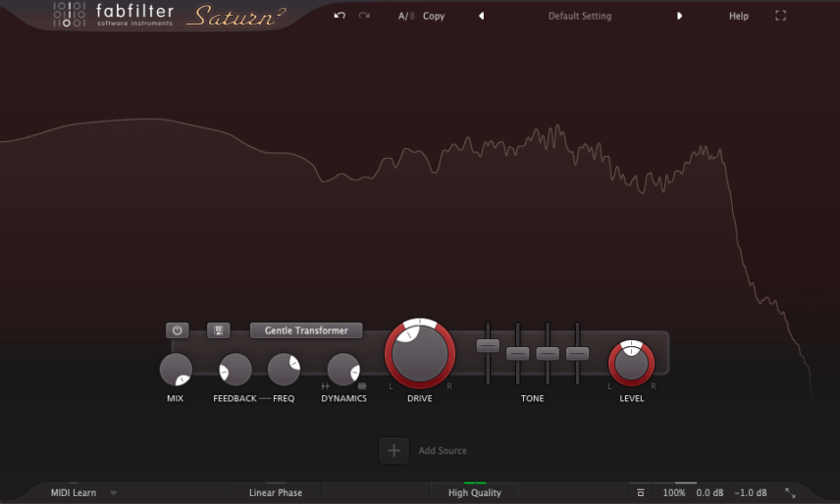
Task: Click the redo arrow icon
Action: pos(364,16)
